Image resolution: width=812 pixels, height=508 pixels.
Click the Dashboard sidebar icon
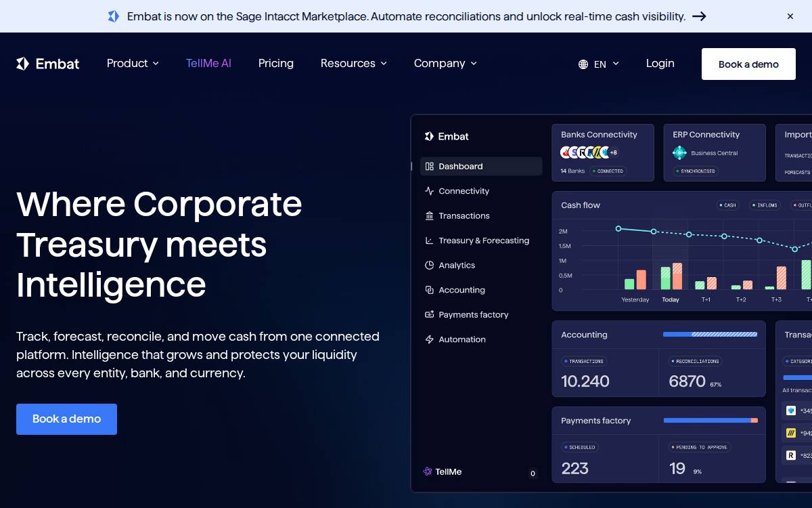(x=429, y=167)
